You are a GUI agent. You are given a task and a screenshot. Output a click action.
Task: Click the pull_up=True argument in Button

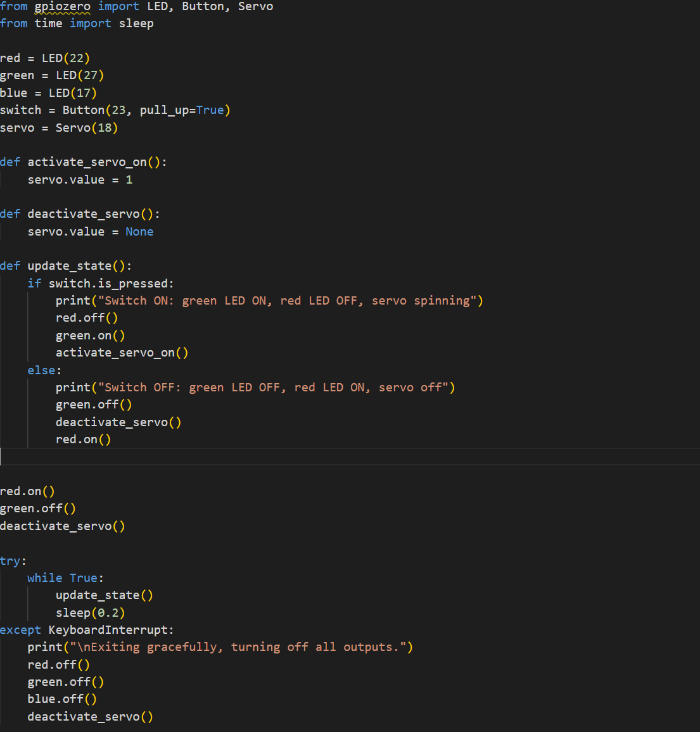coord(182,110)
